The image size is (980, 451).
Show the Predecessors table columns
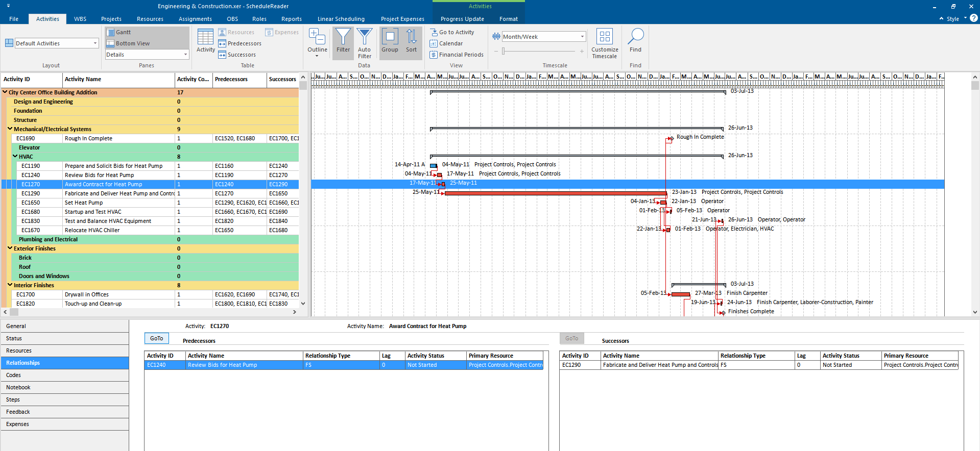pos(240,43)
